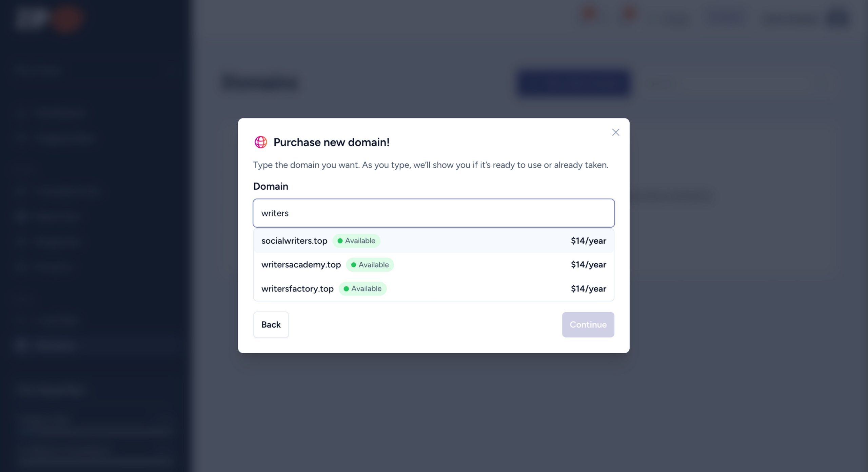The image size is (868, 472).
Task: Click the $14/year price for writersfactory.top
Action: pyautogui.click(x=588, y=289)
